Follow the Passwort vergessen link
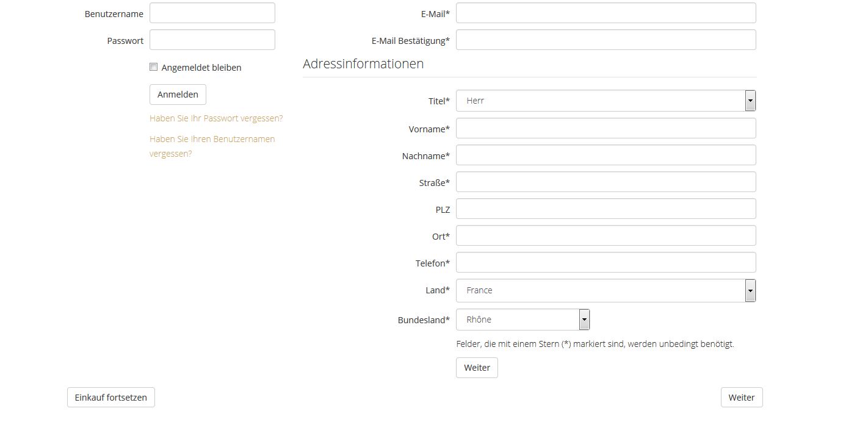Image resolution: width=868 pixels, height=436 pixels. [216, 118]
